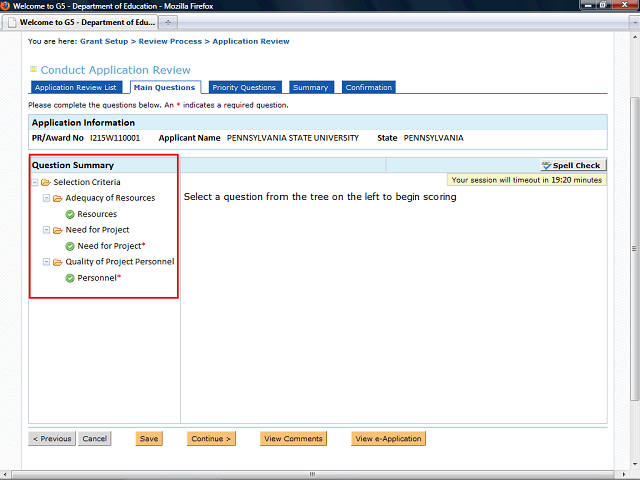
Task: Select the Welcome to G5 browser tab
Action: click(82, 22)
